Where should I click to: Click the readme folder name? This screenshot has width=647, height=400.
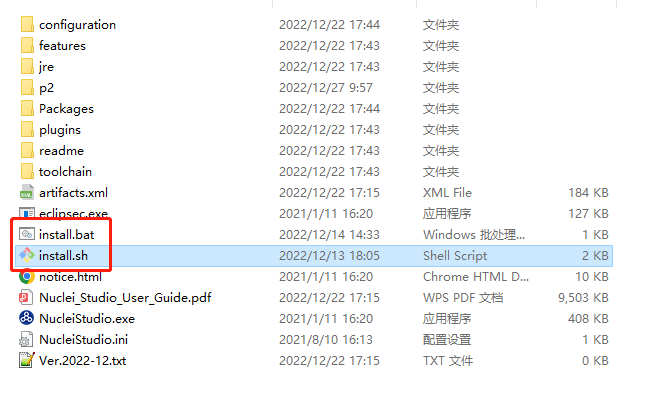(x=61, y=150)
